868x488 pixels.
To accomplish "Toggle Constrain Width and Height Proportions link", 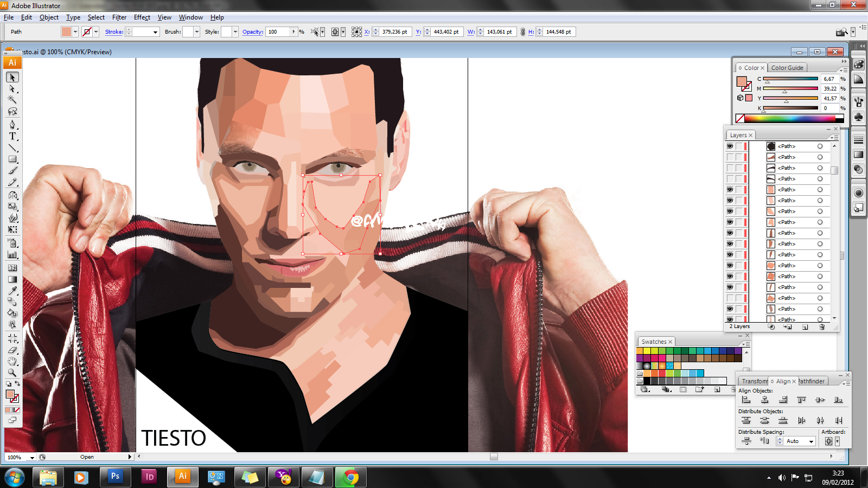I will 523,32.
